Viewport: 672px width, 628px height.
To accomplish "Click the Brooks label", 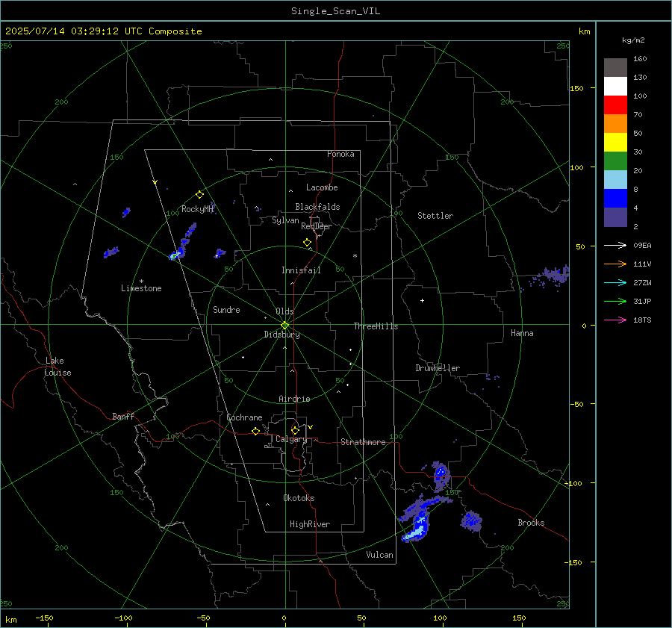I will (531, 523).
